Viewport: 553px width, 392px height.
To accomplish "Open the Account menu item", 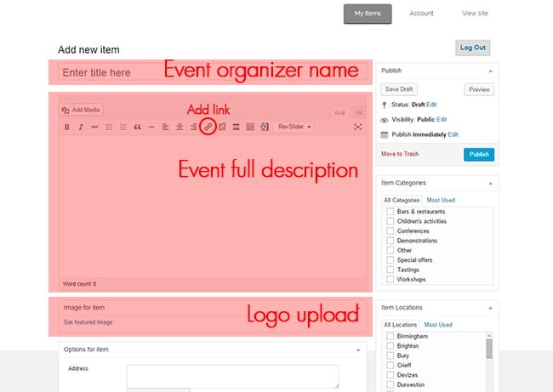I will 421,14.
